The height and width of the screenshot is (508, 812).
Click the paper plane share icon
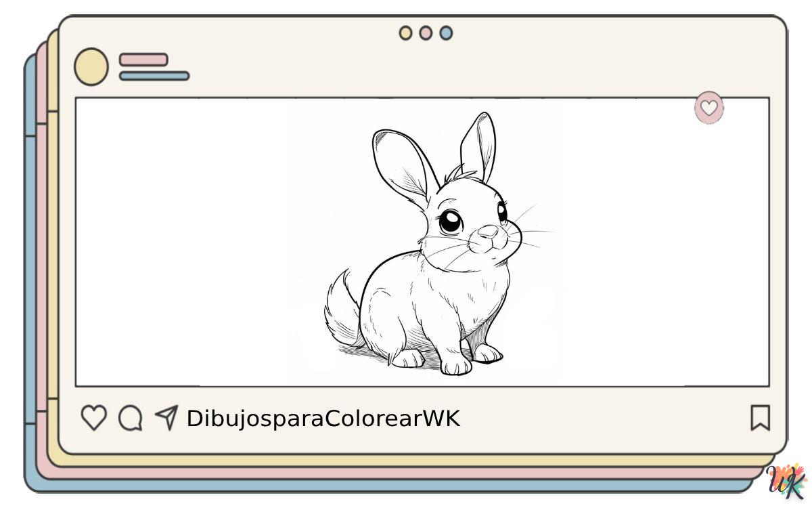(x=166, y=417)
